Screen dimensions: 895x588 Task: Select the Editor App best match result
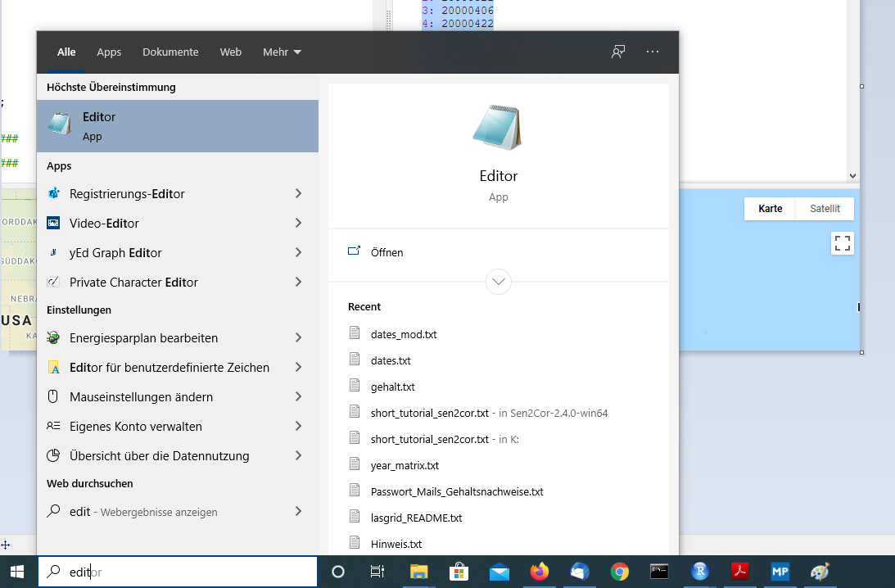tap(178, 126)
